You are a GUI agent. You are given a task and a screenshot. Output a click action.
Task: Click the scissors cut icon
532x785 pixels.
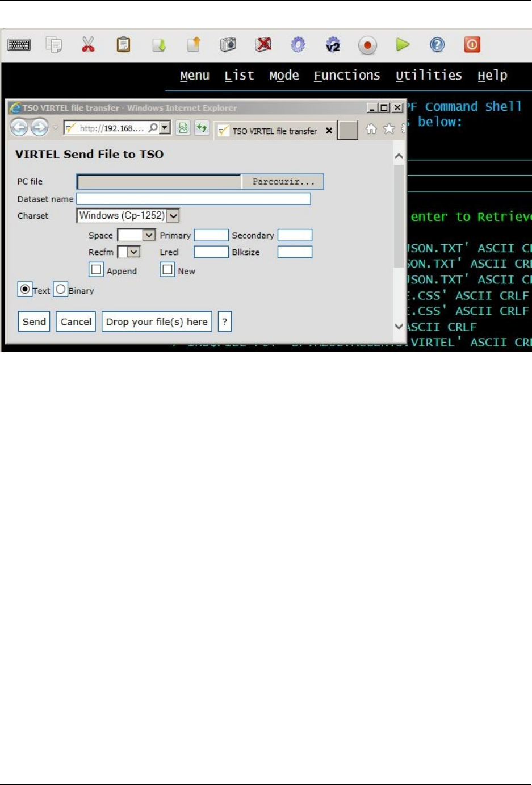point(88,44)
